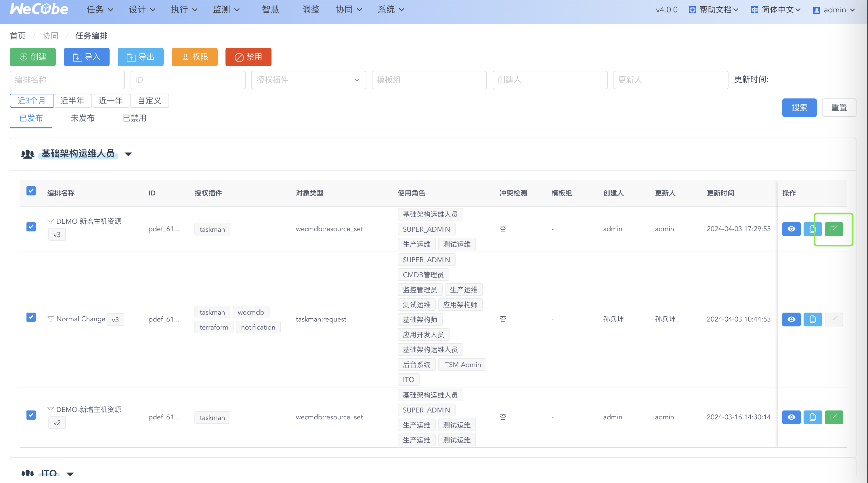This screenshot has height=483, width=868.
Task: Click filter icon beside DEMO-新增主机资源 v3
Action: (51, 221)
